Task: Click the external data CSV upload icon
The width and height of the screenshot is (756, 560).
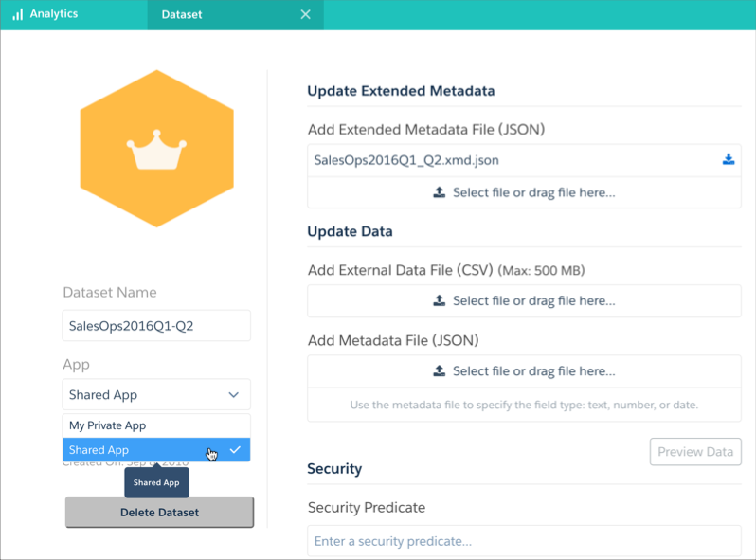Action: [439, 300]
